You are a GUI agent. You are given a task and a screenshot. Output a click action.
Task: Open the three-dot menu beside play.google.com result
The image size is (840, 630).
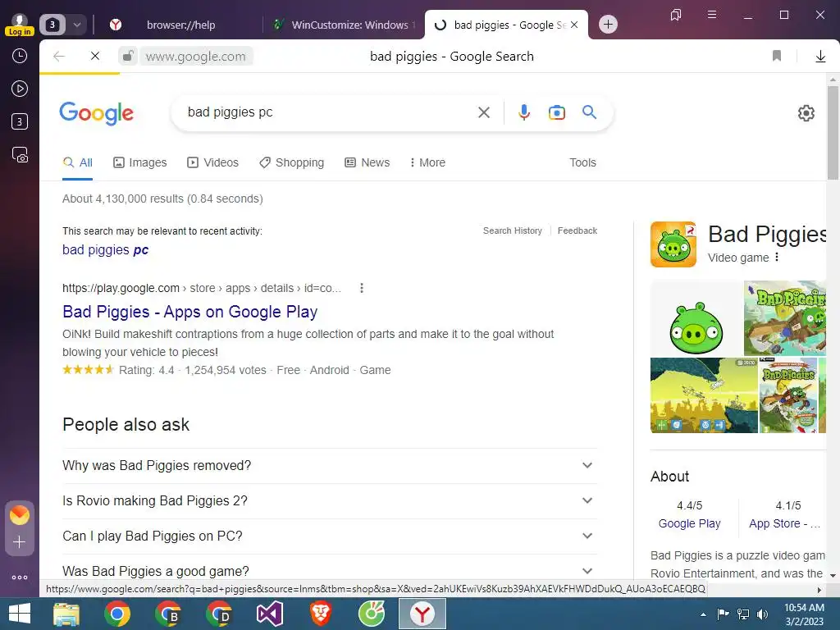[x=362, y=288]
